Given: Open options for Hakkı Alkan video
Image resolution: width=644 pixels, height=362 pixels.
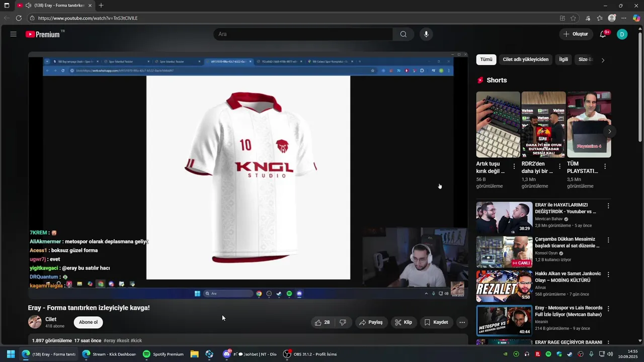Looking at the screenshot, I should [608, 275].
